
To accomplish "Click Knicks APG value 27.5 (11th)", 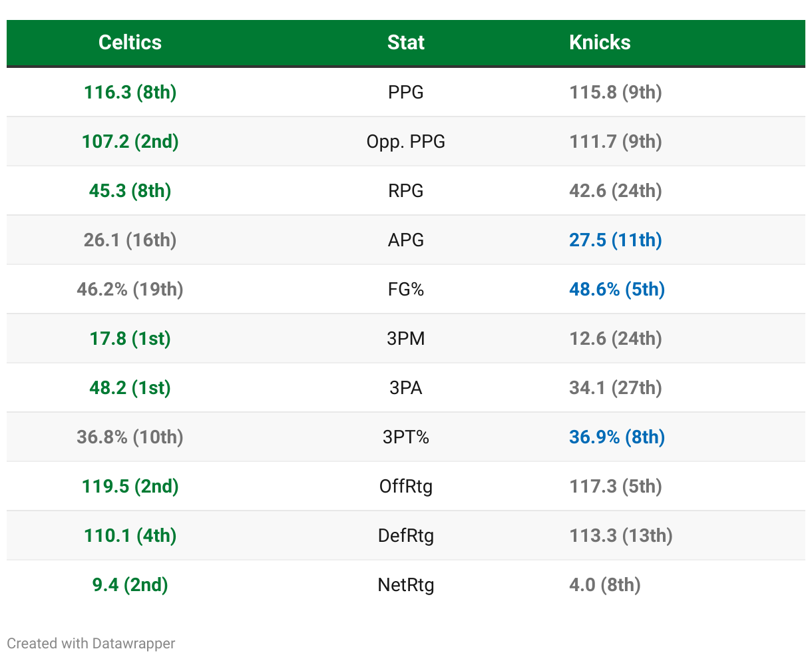I will pos(616,240).
